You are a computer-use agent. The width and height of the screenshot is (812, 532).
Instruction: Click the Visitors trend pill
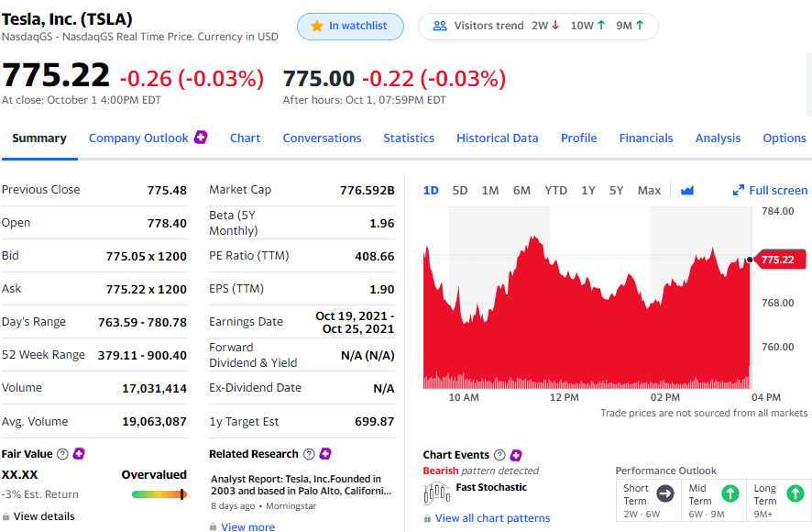(538, 26)
